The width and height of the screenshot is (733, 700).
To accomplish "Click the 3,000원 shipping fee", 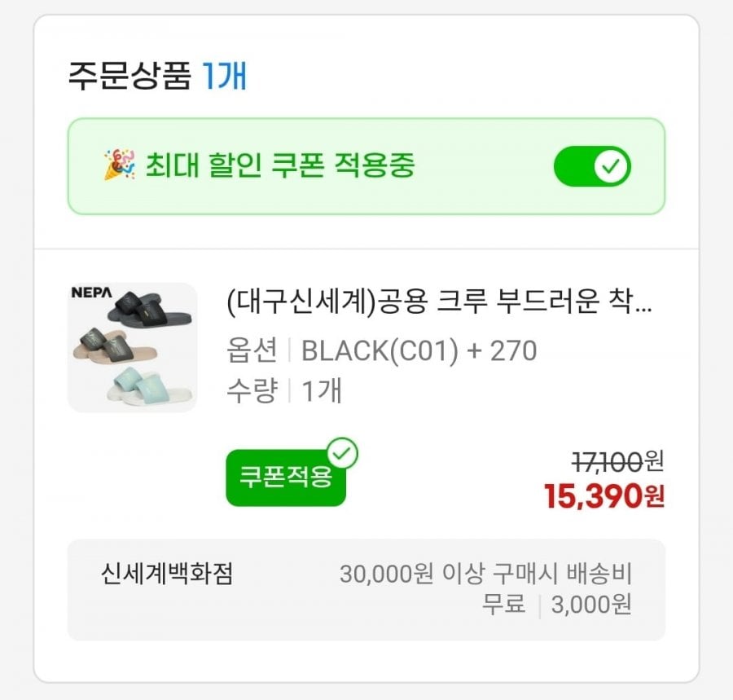I will pos(592,605).
